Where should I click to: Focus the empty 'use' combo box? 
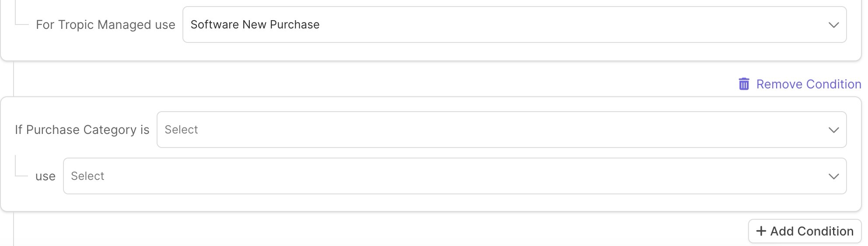coord(455,176)
